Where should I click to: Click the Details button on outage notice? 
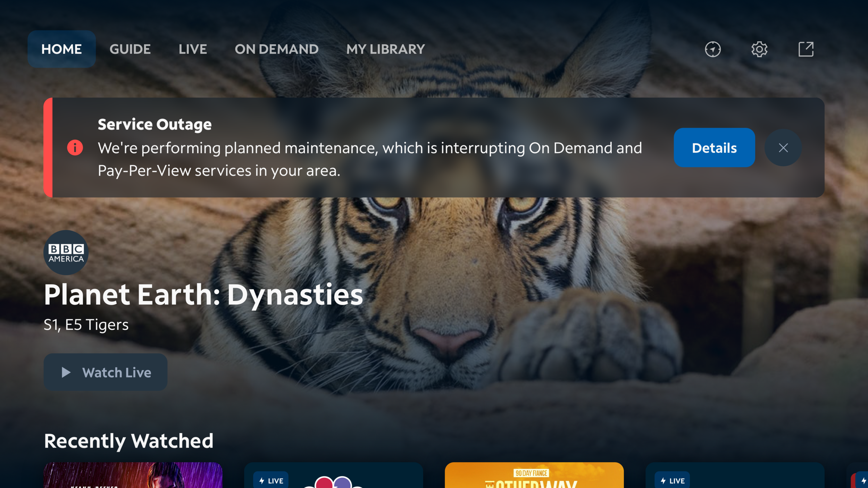tap(714, 148)
